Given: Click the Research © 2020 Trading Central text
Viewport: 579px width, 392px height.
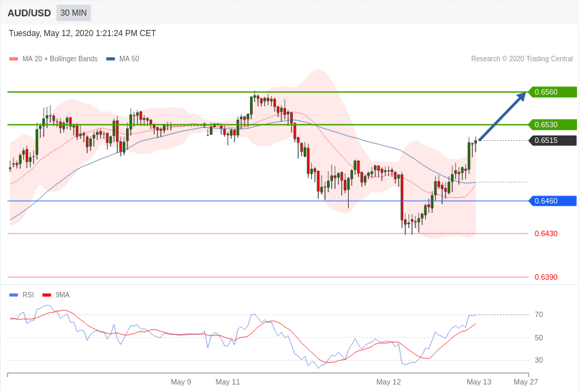Looking at the screenshot, I should click(522, 59).
